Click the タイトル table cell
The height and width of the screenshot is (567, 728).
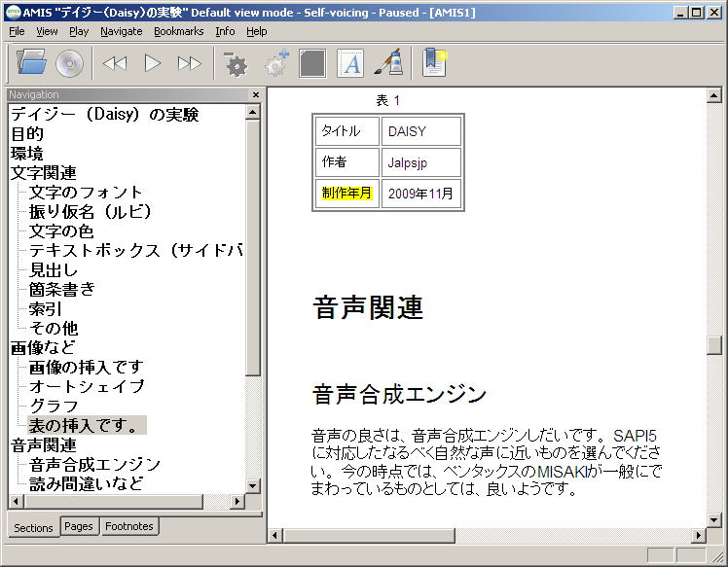pyautogui.click(x=346, y=131)
